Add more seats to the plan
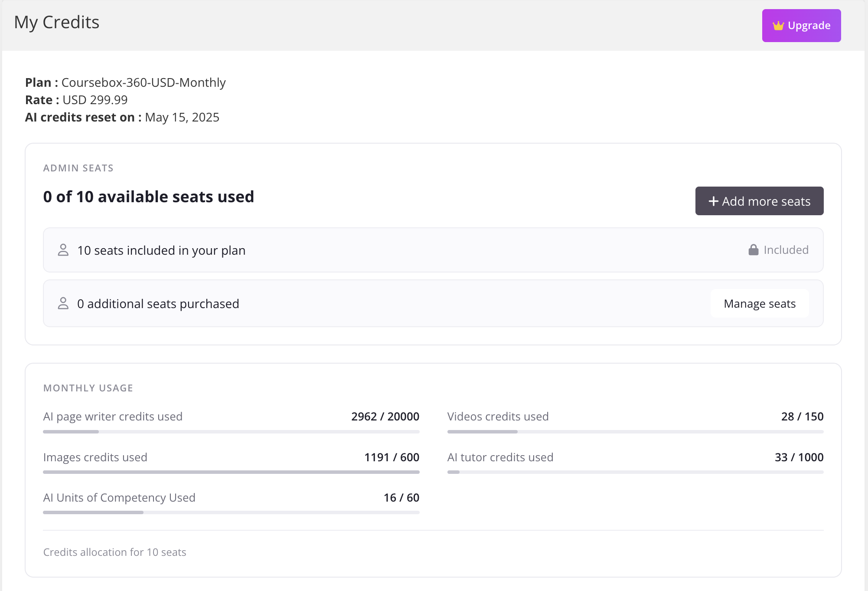The width and height of the screenshot is (868, 591). coord(759,201)
